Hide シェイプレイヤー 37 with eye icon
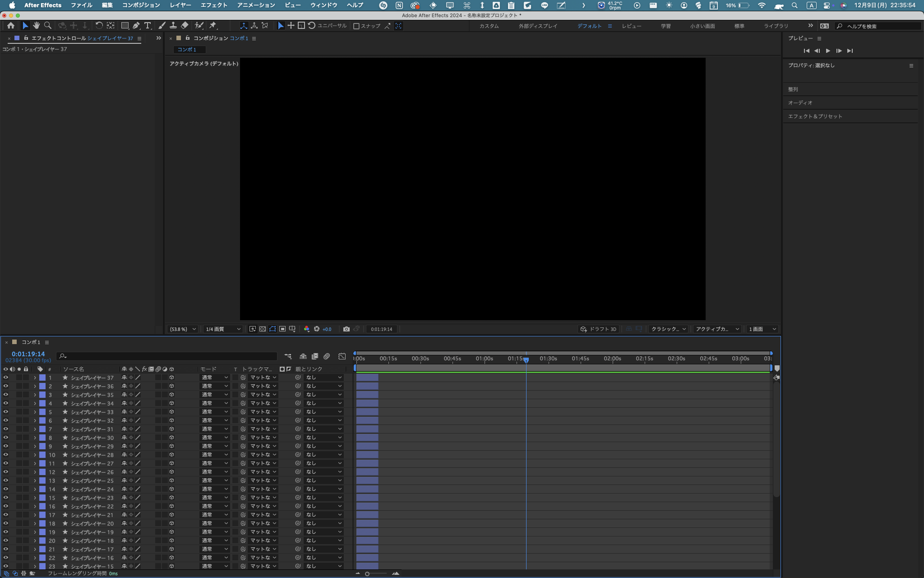 (5, 378)
